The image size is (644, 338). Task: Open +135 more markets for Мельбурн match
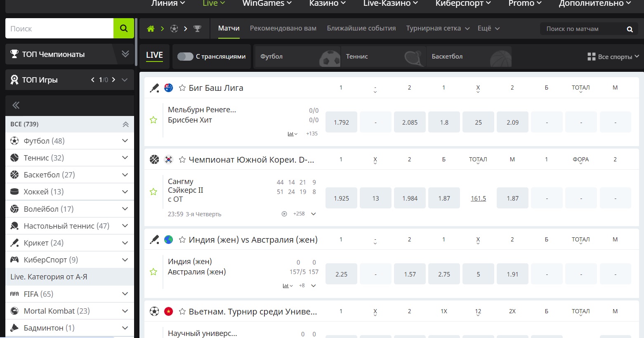[312, 134]
